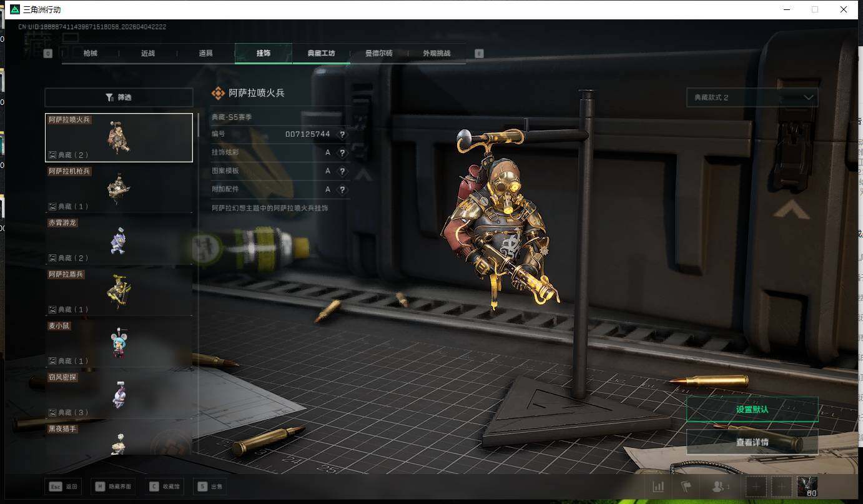The height and width of the screenshot is (504, 863).
Task: Expand the 典藏款式 2 dropdown
Action: [752, 97]
